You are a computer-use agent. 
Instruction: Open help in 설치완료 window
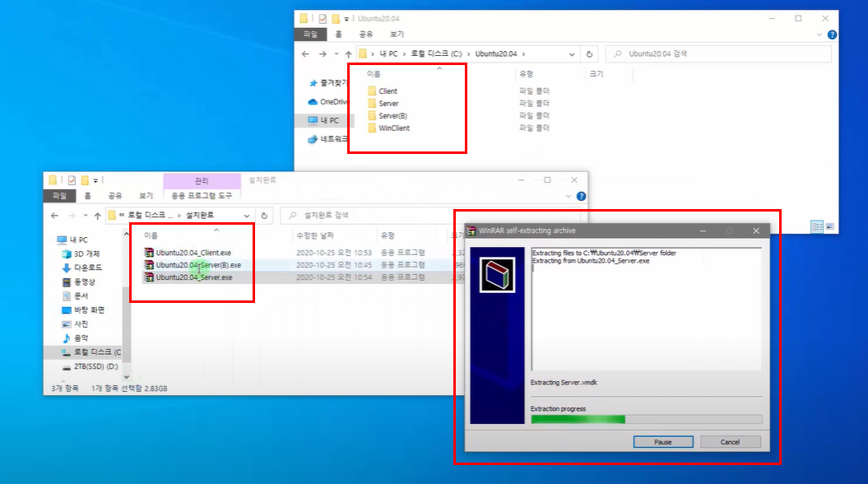click(x=581, y=196)
